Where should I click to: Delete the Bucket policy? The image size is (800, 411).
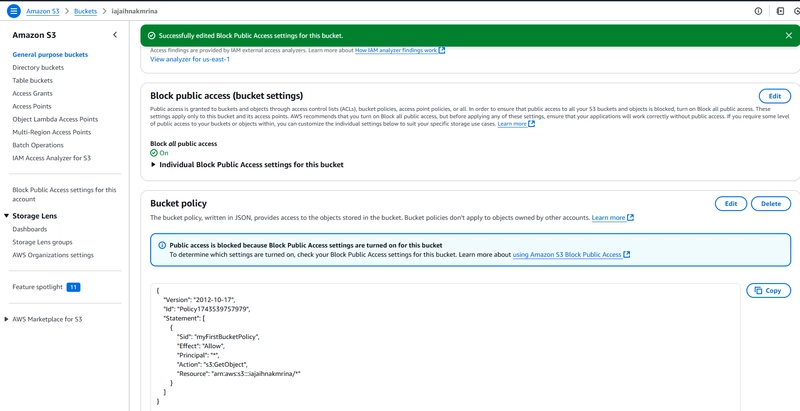pyautogui.click(x=771, y=203)
